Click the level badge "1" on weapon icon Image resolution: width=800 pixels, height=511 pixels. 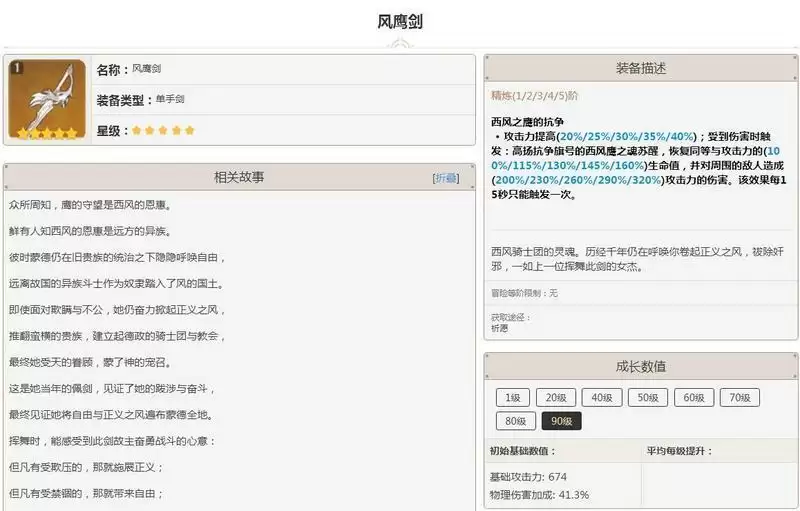tap(16, 67)
